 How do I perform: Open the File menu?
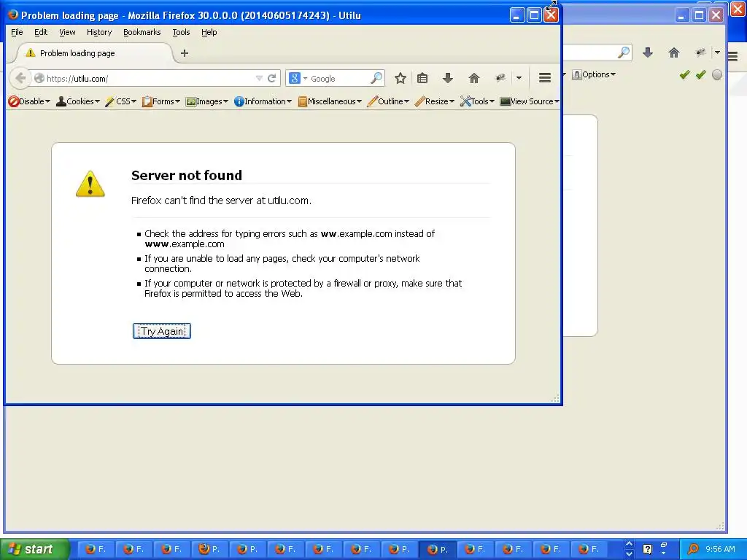tap(17, 32)
